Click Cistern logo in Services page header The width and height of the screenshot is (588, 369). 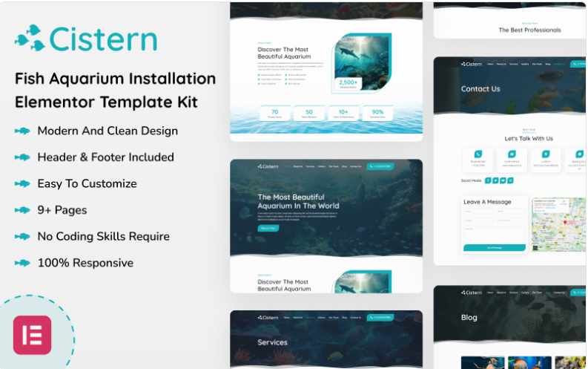point(268,318)
